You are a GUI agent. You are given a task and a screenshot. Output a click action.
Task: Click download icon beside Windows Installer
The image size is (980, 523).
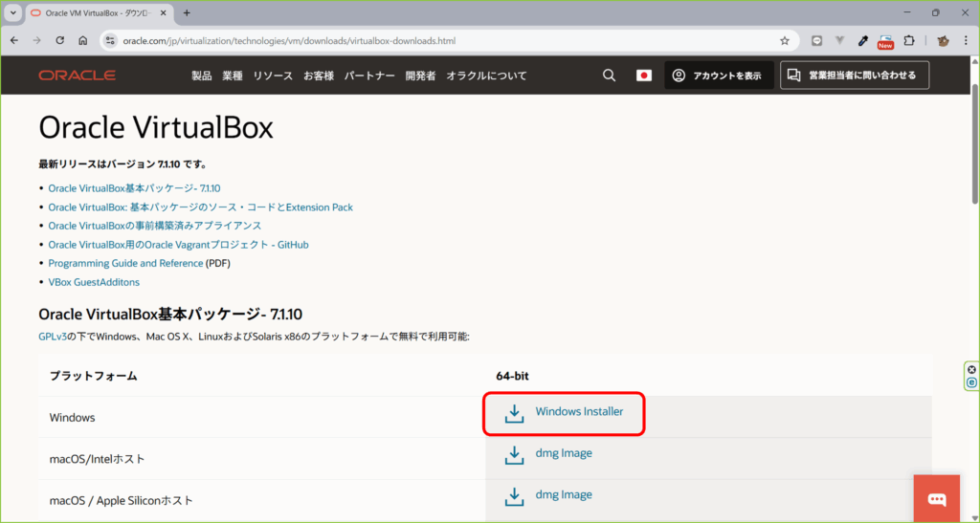(514, 414)
